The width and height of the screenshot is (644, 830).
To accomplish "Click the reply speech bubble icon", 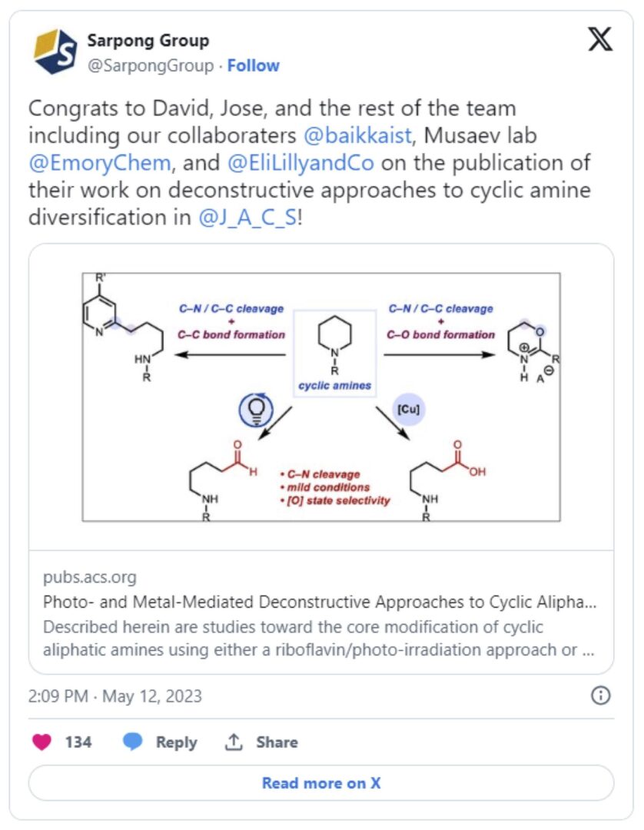I will (132, 742).
